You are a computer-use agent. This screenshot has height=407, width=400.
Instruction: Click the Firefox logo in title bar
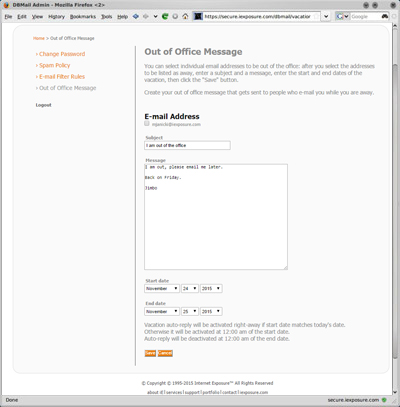click(x=6, y=5)
